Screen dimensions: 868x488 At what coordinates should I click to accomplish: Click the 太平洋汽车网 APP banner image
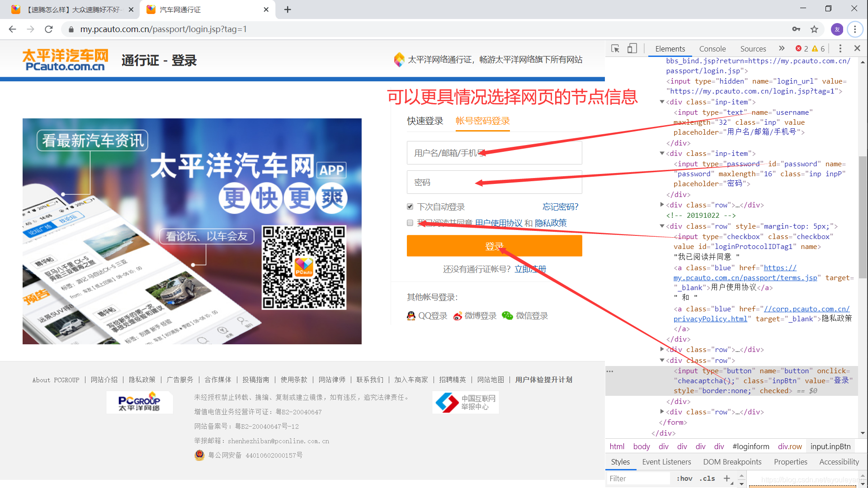(x=192, y=231)
